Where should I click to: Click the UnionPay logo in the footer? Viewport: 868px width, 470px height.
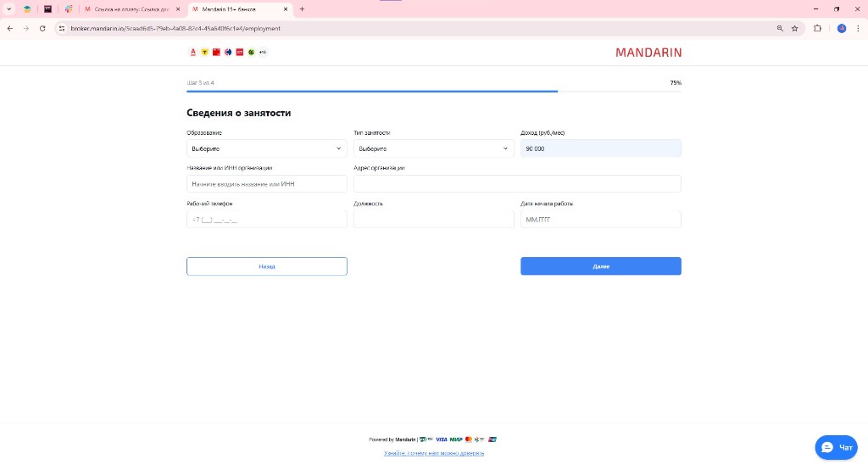492,439
